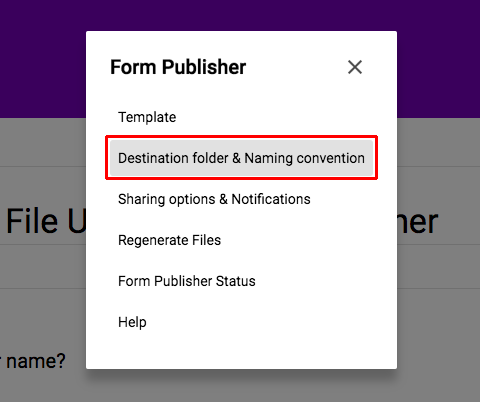Click the Form Publisher dialog title
The height and width of the screenshot is (402, 480).
tap(178, 67)
